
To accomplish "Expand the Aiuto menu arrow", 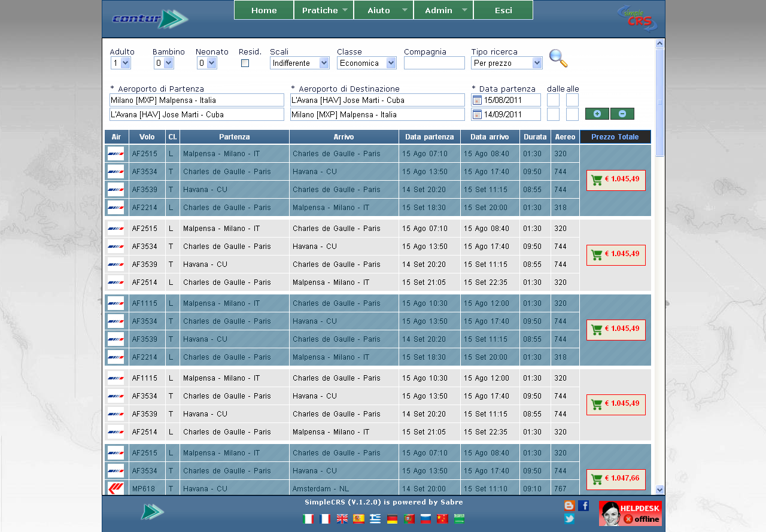I will click(x=405, y=10).
